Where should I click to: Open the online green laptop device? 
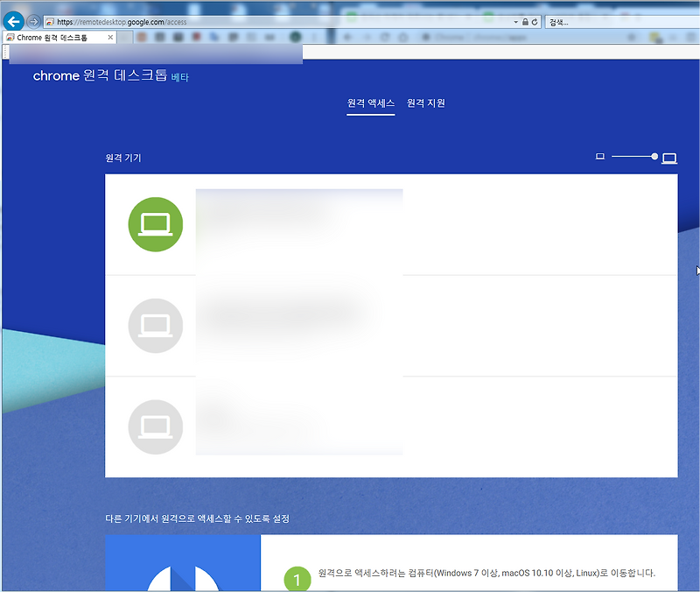pyautogui.click(x=156, y=224)
